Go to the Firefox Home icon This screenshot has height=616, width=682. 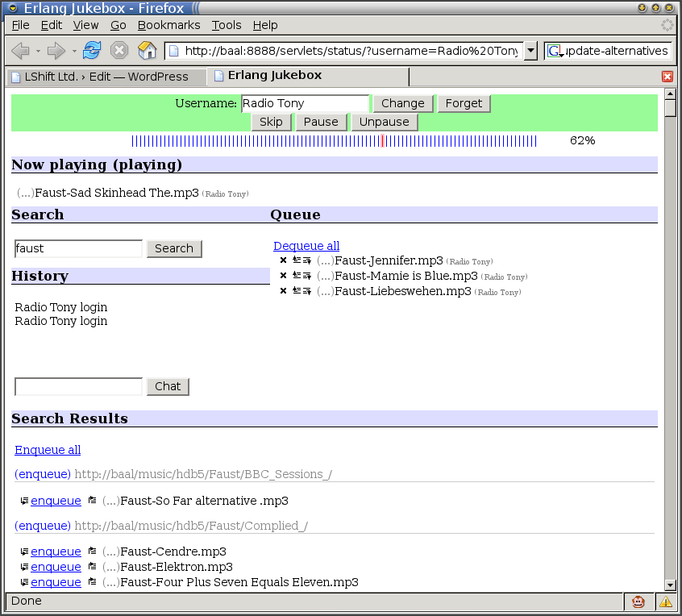coord(147,51)
